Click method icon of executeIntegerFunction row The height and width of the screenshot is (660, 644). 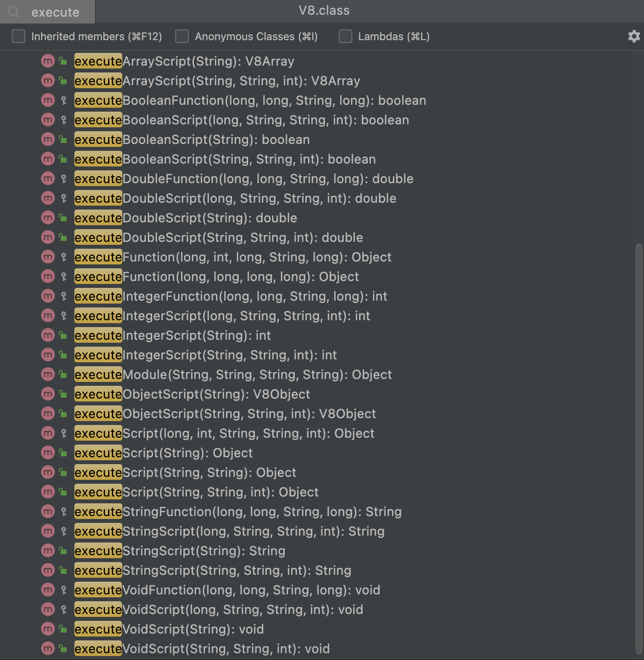point(48,296)
